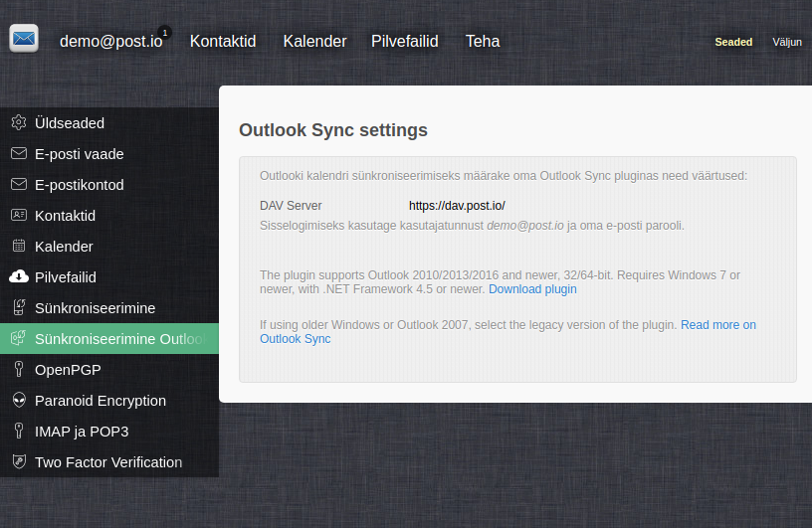Open Pilvefailid settings in the sidebar
This screenshot has width=812, height=528.
(x=109, y=277)
